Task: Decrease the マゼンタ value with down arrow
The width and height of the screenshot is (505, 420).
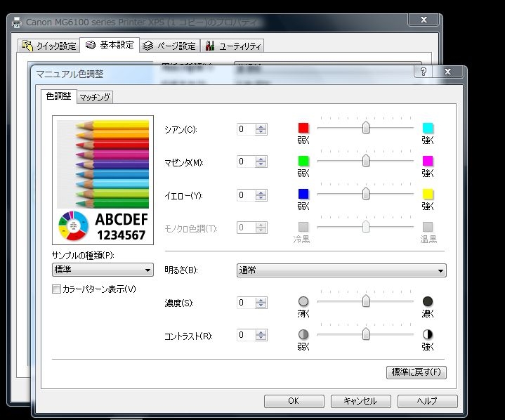Action: [261, 164]
